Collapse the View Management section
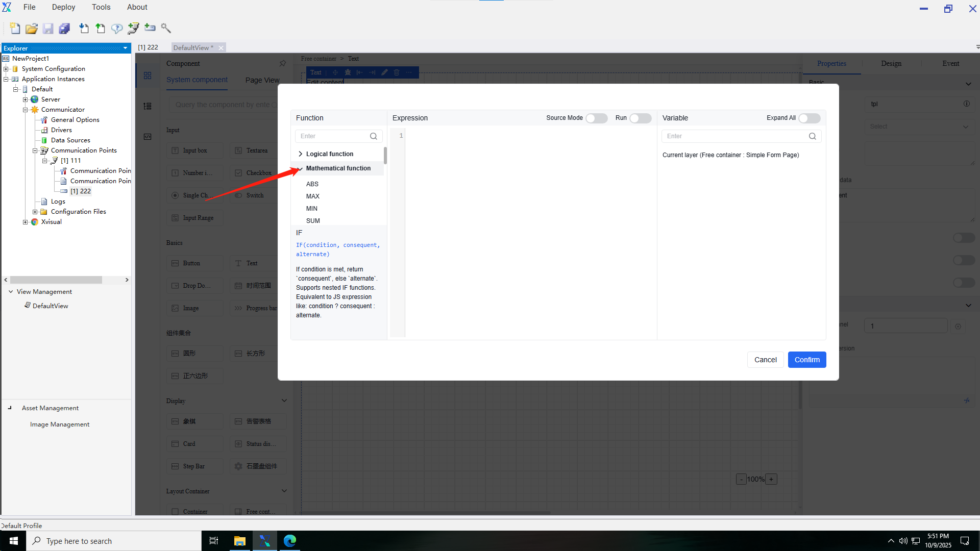The height and width of the screenshot is (551, 980). (11, 292)
